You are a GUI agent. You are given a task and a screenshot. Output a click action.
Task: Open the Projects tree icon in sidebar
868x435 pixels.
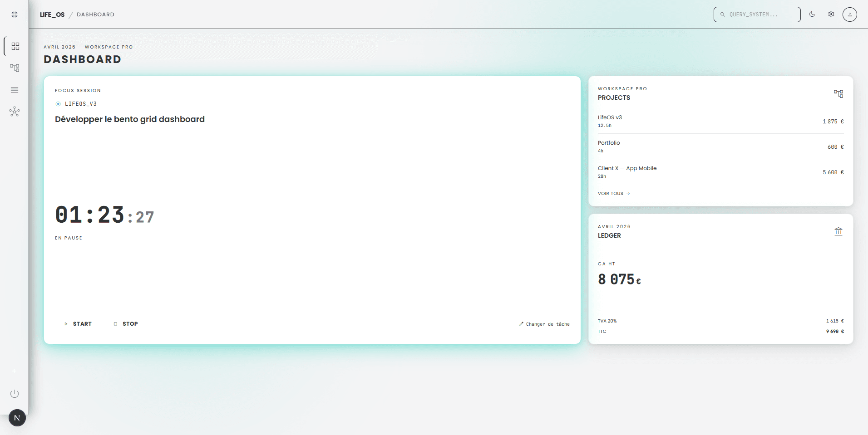[x=15, y=68]
